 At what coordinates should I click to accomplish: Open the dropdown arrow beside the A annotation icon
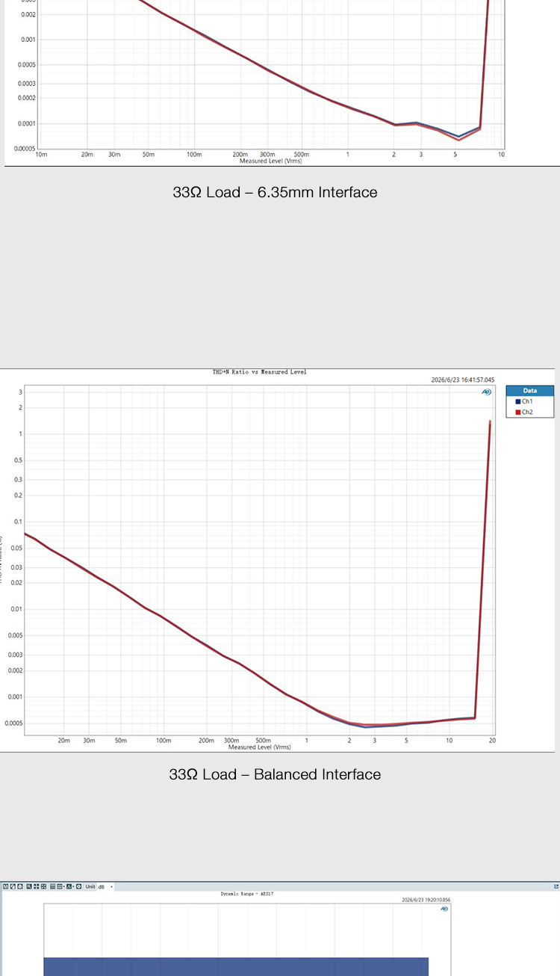coord(73,886)
